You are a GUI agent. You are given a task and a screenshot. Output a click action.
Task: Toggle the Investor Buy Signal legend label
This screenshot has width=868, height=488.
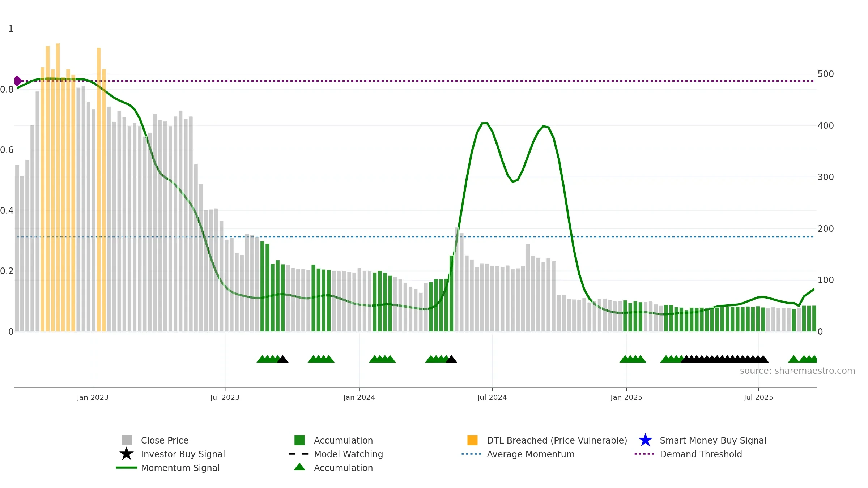[x=183, y=454]
